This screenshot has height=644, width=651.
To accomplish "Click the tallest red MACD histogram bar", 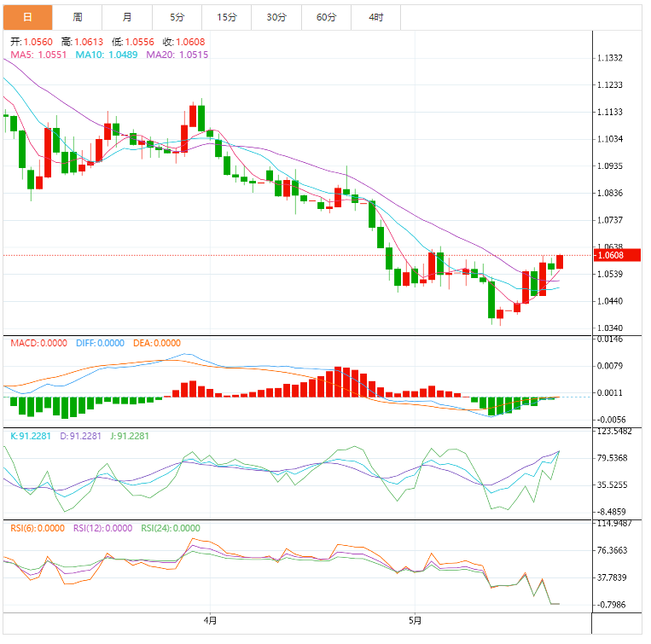I will [x=338, y=382].
